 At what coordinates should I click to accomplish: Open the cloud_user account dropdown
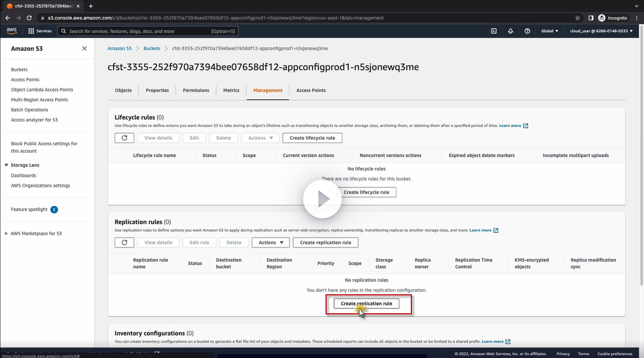[x=601, y=31]
